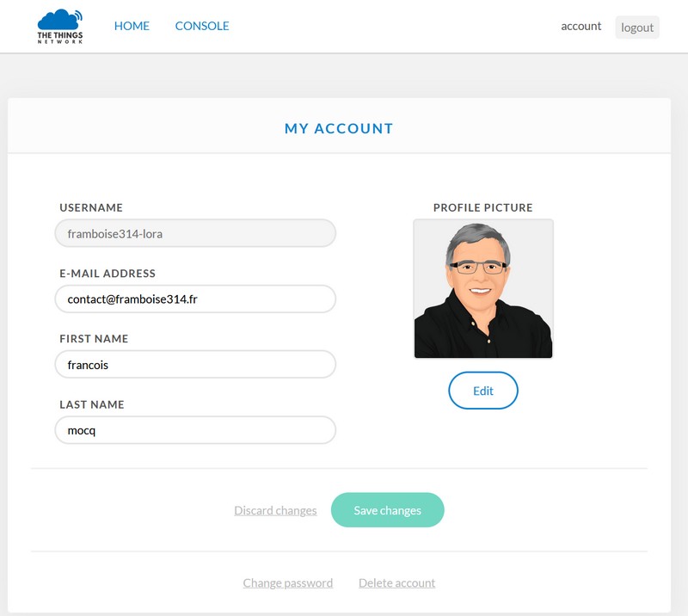The width and height of the screenshot is (688, 616).
Task: Click the USERNAME label
Action: [91, 207]
